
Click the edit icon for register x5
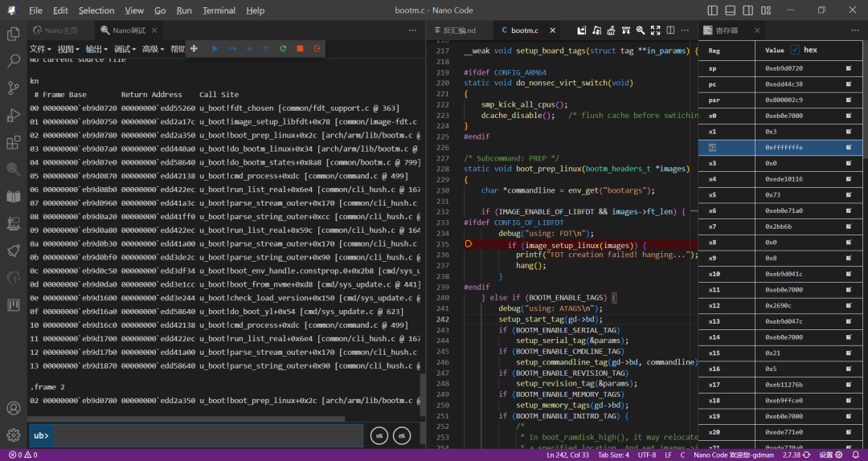pyautogui.click(x=849, y=195)
